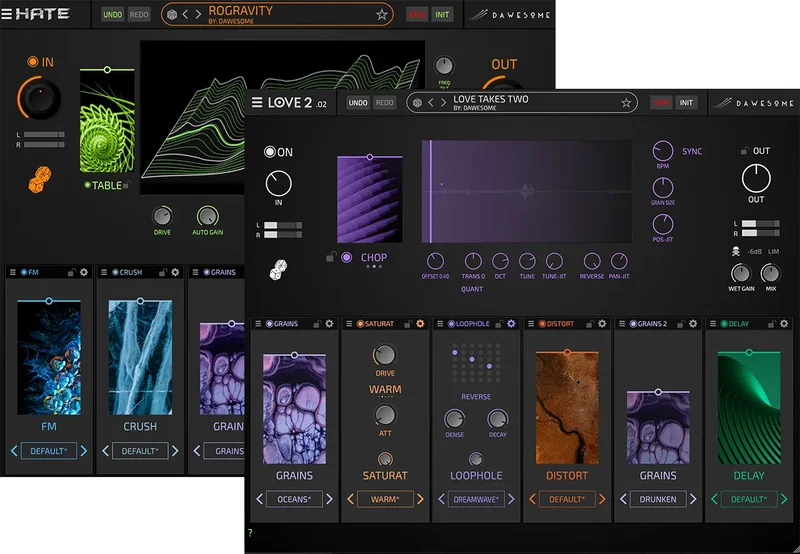
Task: Click the random preset dice in Hate preset bar
Action: pyautogui.click(x=172, y=15)
